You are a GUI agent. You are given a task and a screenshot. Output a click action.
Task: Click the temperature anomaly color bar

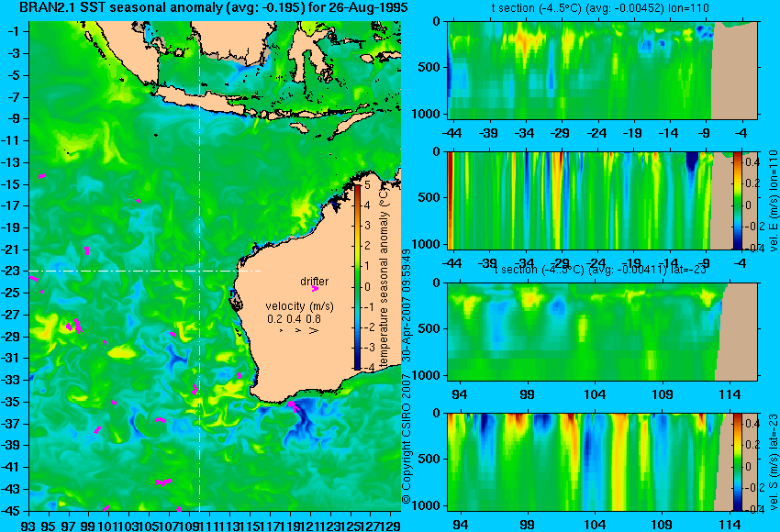tap(357, 277)
